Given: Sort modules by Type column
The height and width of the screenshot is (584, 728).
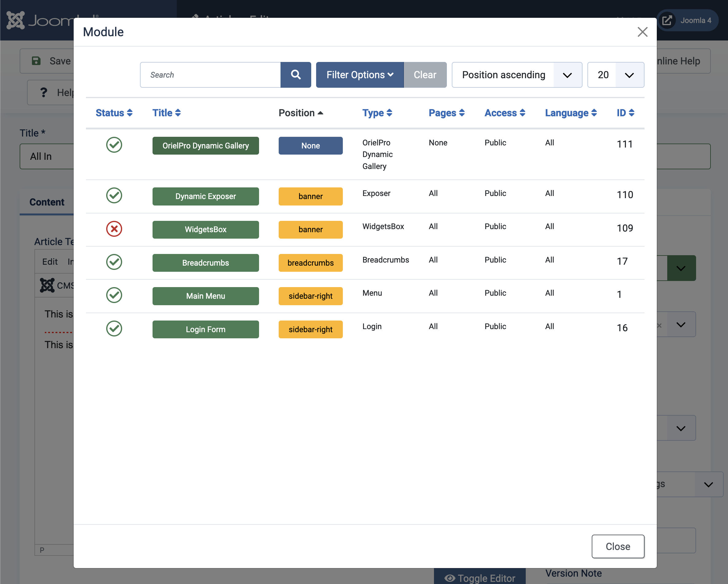Looking at the screenshot, I should point(377,113).
